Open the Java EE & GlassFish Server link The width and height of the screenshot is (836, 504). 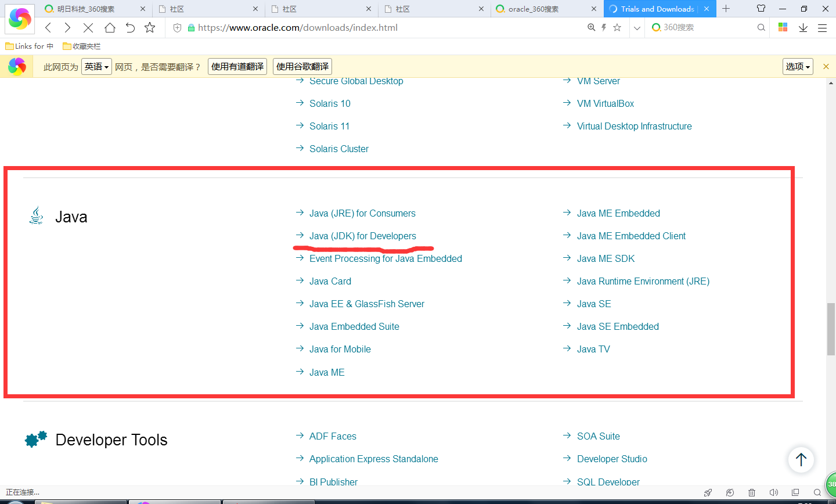coord(367,304)
